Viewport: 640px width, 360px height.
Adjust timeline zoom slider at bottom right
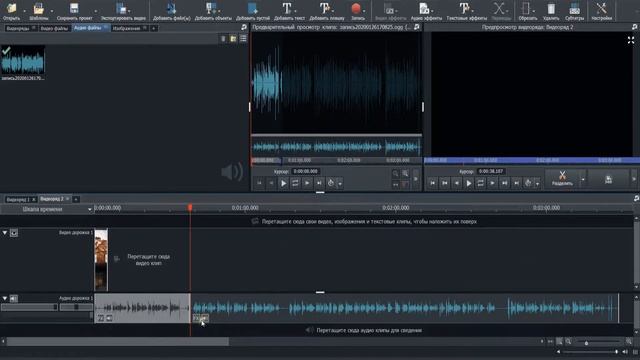(x=587, y=343)
